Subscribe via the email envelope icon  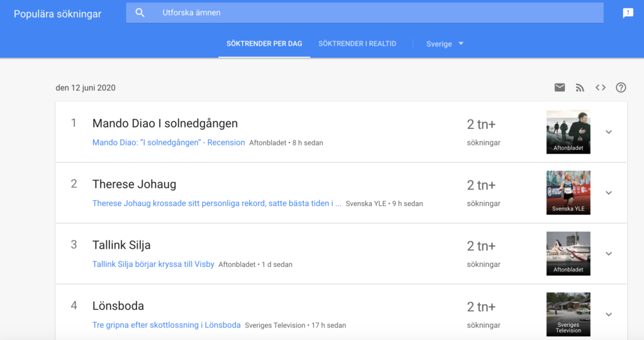point(559,87)
